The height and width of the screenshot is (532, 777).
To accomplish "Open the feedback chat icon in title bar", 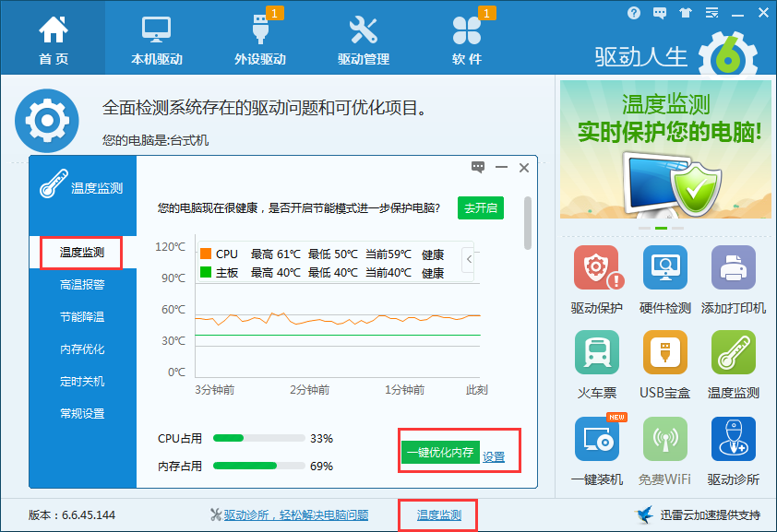I will (x=660, y=13).
